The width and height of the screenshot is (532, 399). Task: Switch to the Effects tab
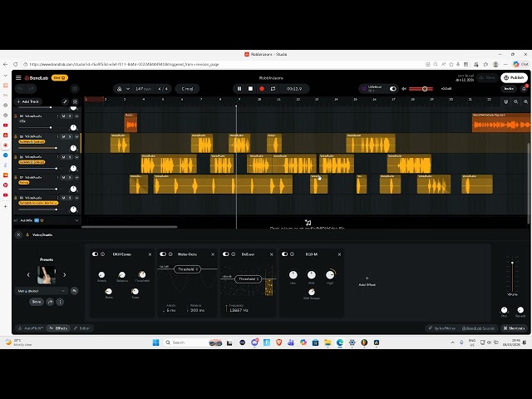[x=58, y=328]
